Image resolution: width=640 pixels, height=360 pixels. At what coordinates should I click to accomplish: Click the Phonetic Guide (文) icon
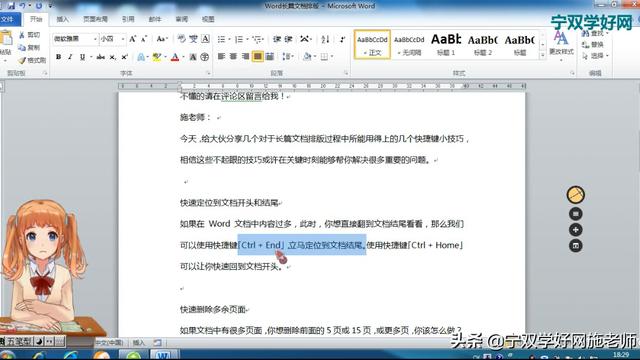[x=193, y=39]
